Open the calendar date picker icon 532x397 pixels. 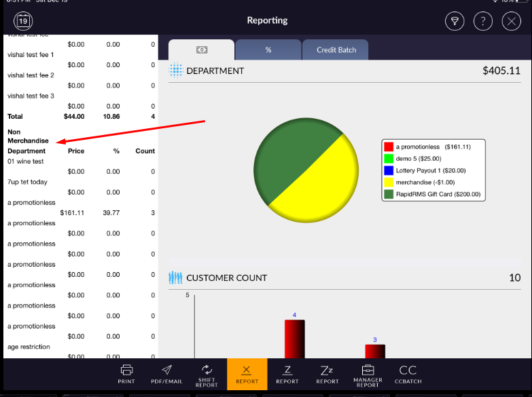pos(23,21)
